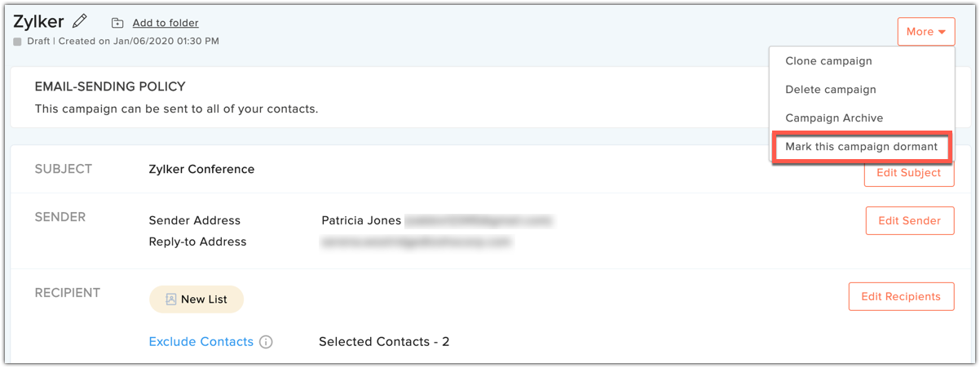
Task: Open the Exclude Contacts link
Action: coord(201,342)
